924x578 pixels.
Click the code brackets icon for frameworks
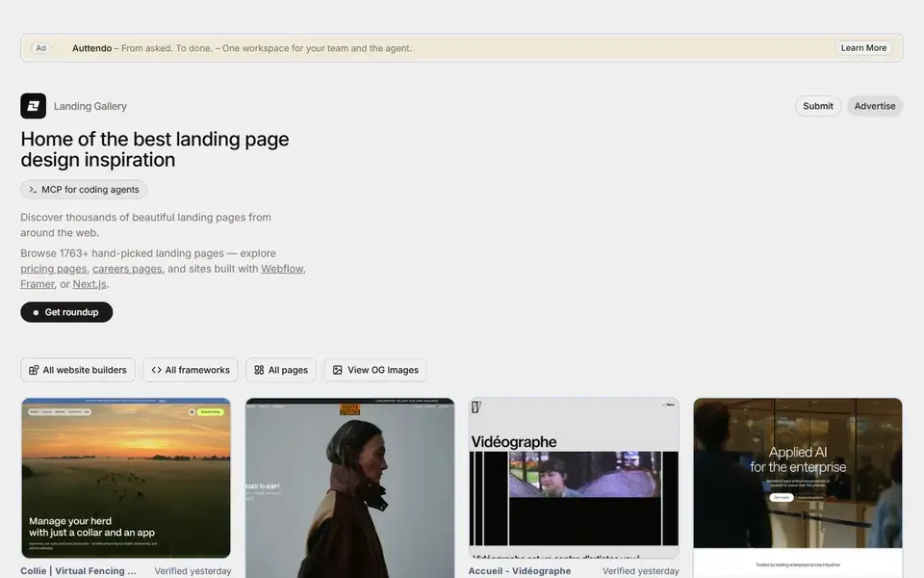point(156,370)
